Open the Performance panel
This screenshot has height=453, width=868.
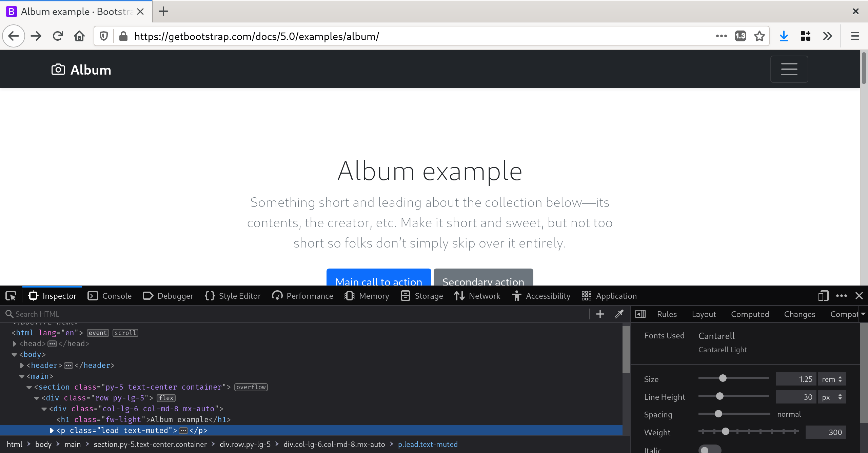[302, 296]
